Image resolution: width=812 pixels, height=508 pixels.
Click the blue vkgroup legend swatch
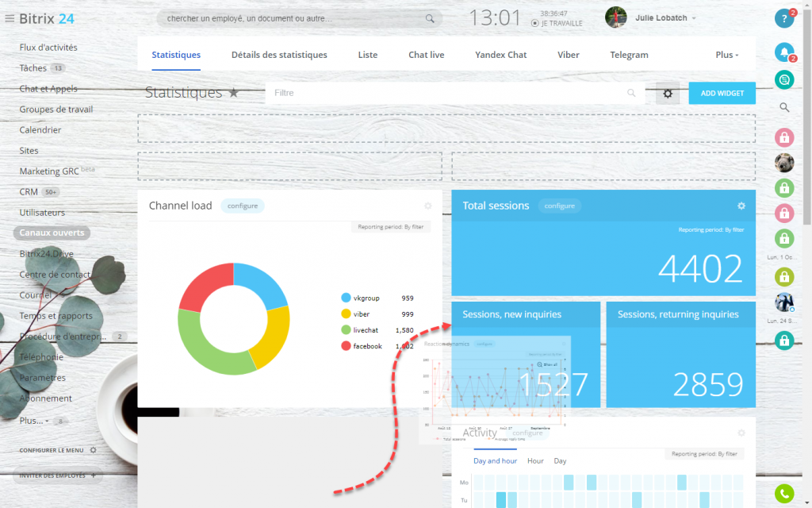(346, 298)
